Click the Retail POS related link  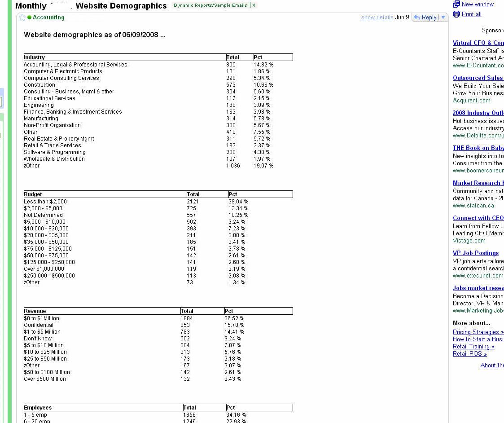[469, 354]
